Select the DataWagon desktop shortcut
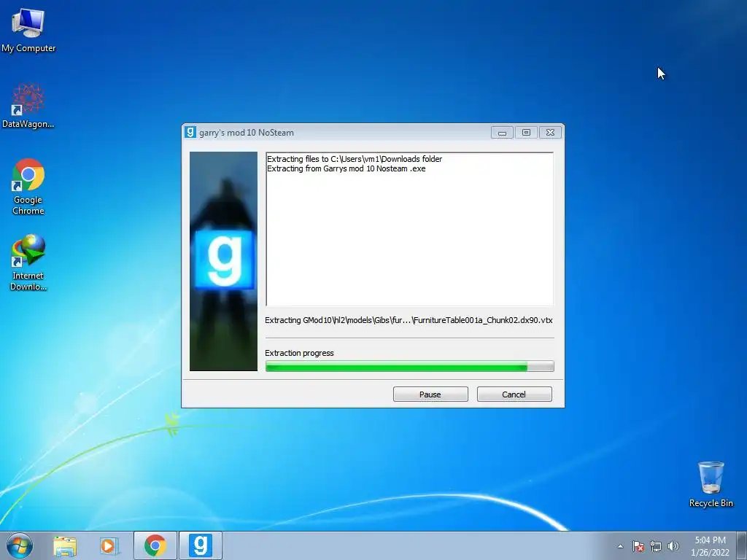Screen dimensions: 747x560 [x=28, y=106]
